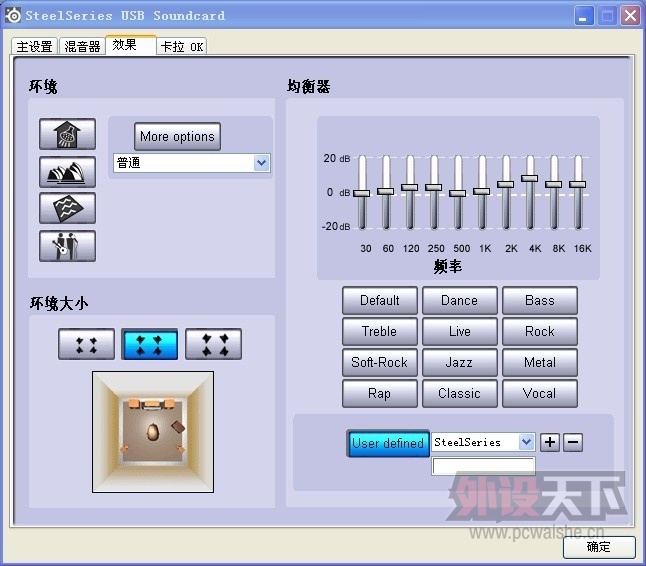Choose the large environment size
The height and width of the screenshot is (566, 646).
point(213,344)
